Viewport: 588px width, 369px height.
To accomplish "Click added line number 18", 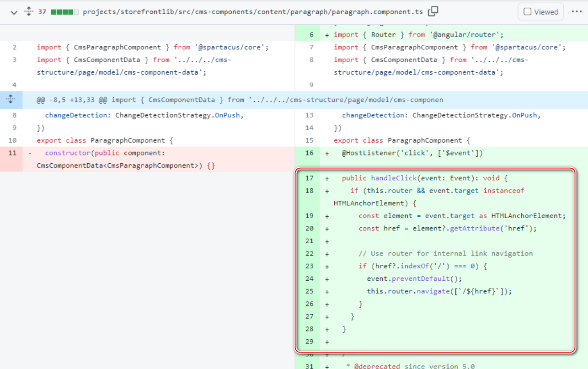I will pyautogui.click(x=309, y=191).
